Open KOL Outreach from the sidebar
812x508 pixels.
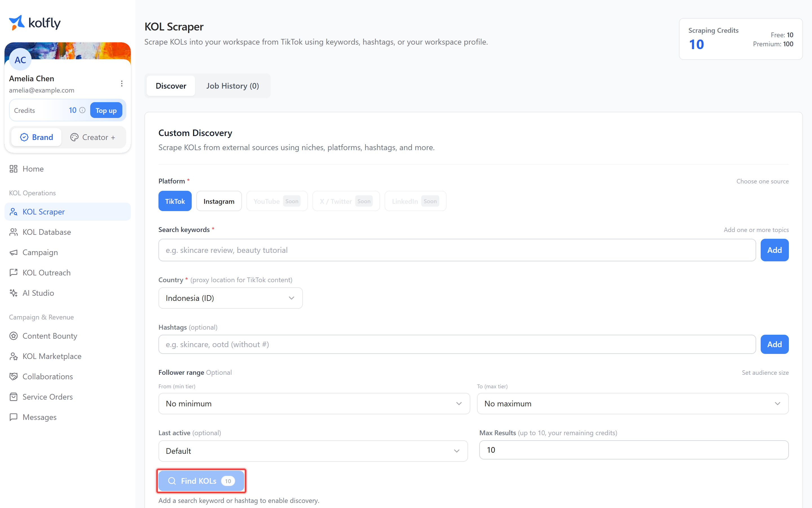[x=67, y=272]
